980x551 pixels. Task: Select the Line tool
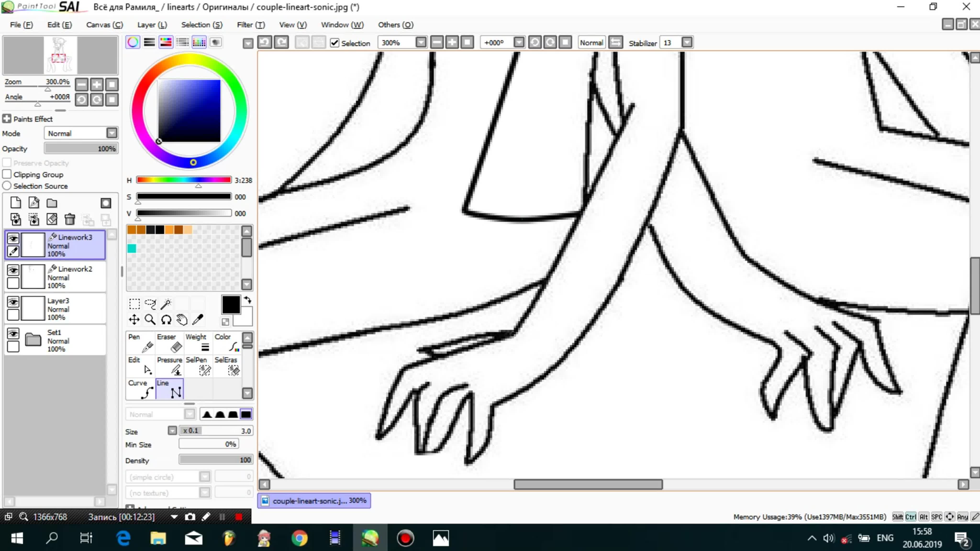click(169, 389)
